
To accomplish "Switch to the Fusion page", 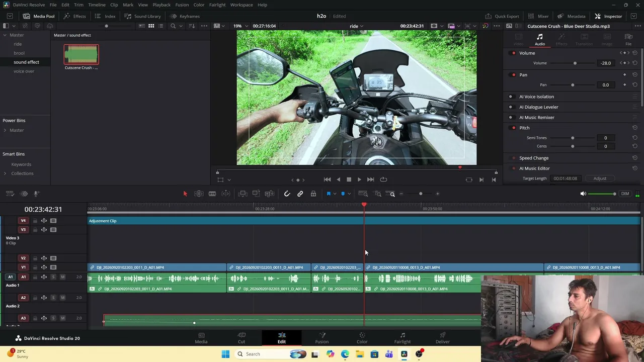I will (x=321, y=338).
